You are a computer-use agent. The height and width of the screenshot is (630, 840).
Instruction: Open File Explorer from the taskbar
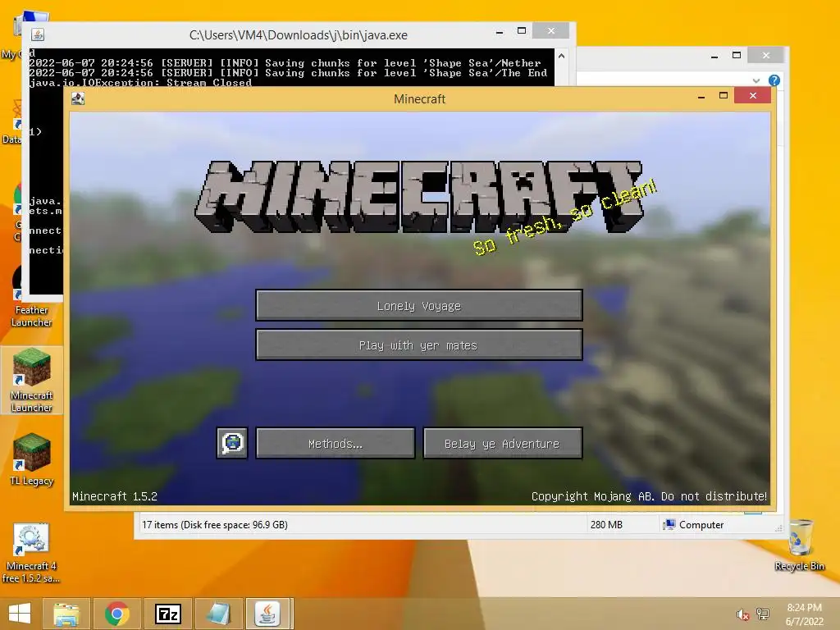tap(66, 614)
